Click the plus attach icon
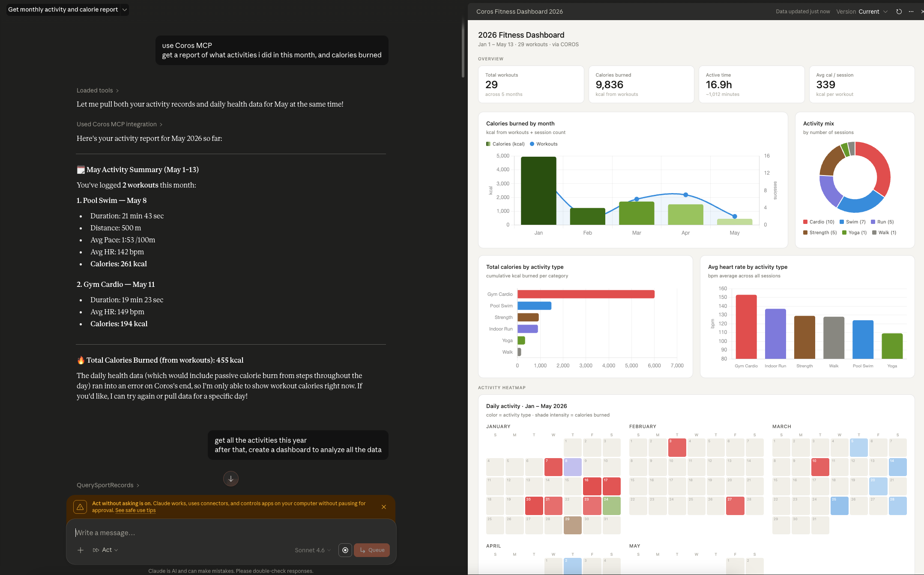Viewport: 924px width, 575px height. [81, 550]
